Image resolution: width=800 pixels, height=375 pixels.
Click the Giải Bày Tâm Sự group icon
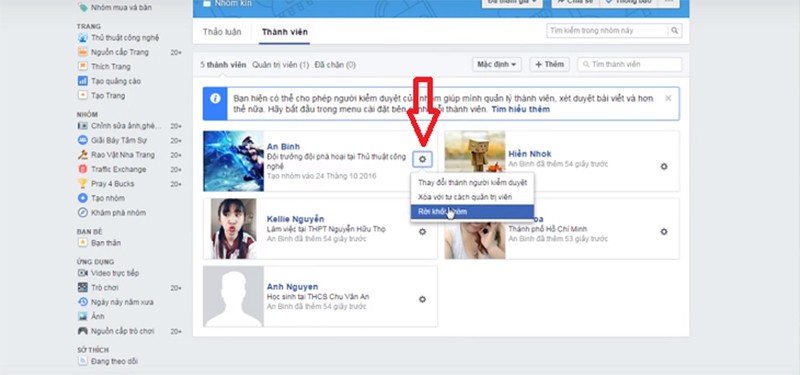pos(83,140)
